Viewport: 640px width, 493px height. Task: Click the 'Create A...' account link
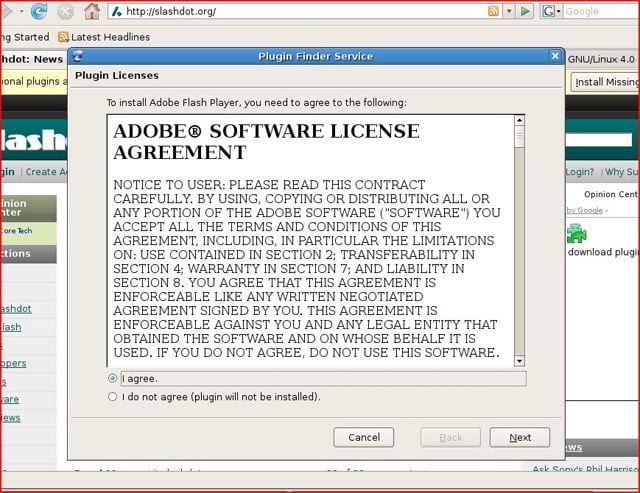46,172
